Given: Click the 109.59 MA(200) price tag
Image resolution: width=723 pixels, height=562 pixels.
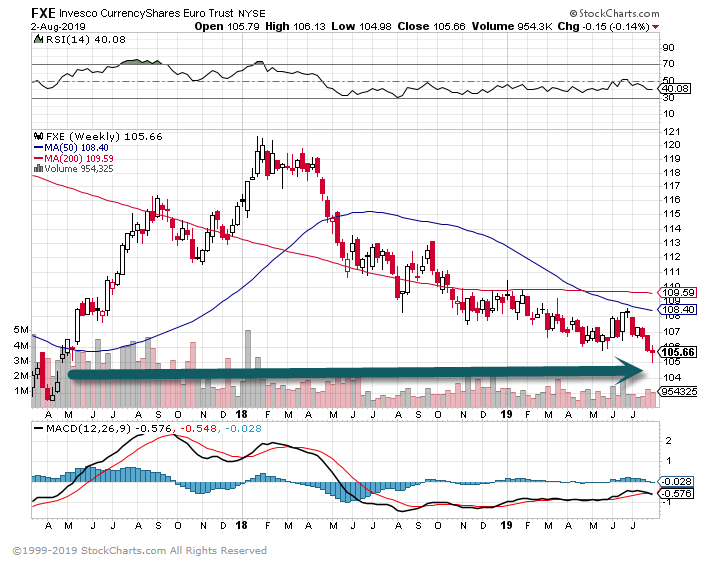Looking at the screenshot, I should pyautogui.click(x=678, y=292).
